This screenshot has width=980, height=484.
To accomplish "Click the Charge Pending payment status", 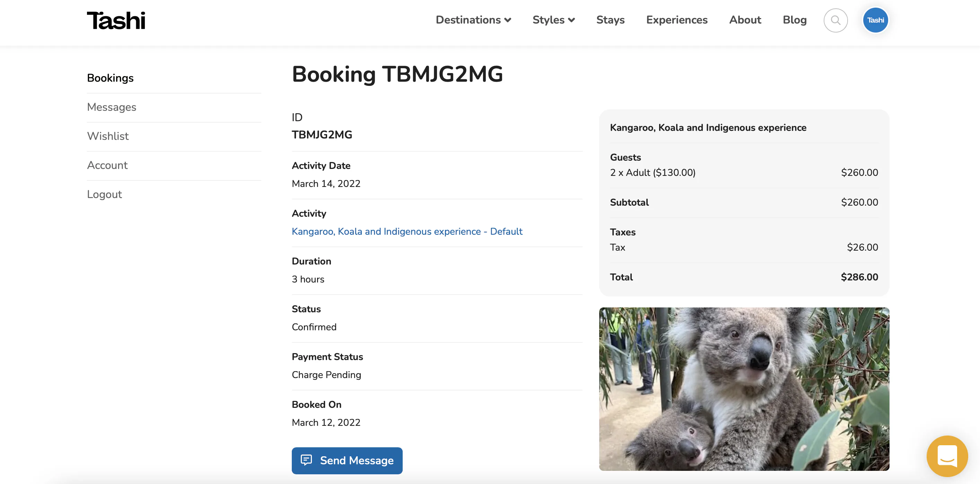I will [x=326, y=375].
